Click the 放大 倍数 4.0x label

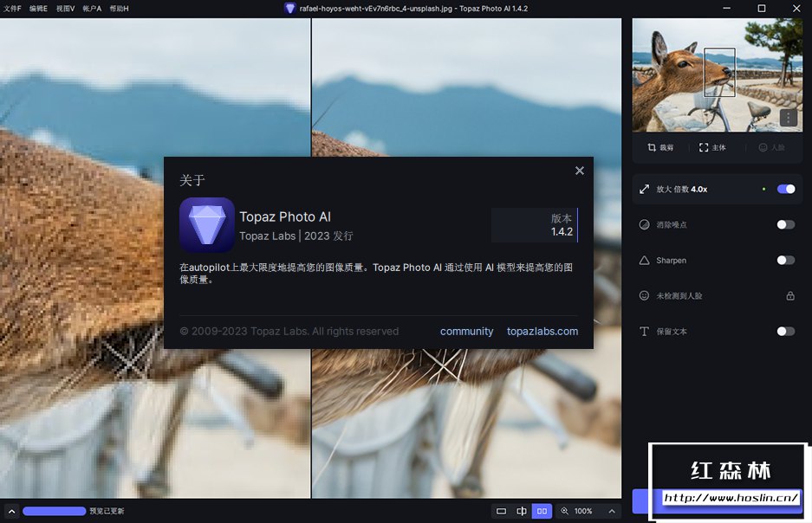[681, 190]
